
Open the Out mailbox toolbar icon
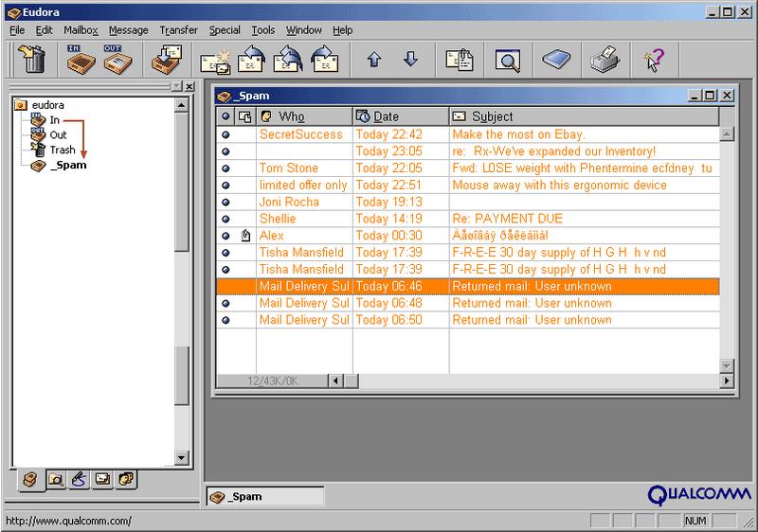[117, 60]
